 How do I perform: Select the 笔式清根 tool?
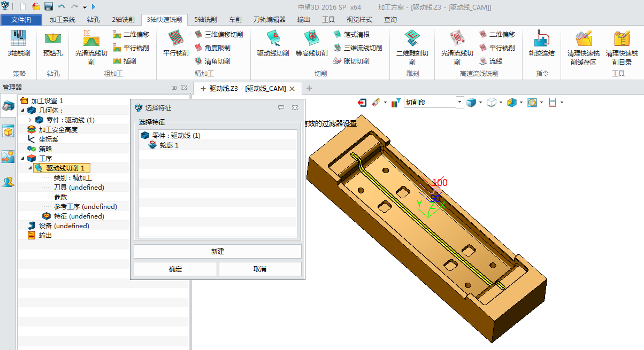pos(353,33)
